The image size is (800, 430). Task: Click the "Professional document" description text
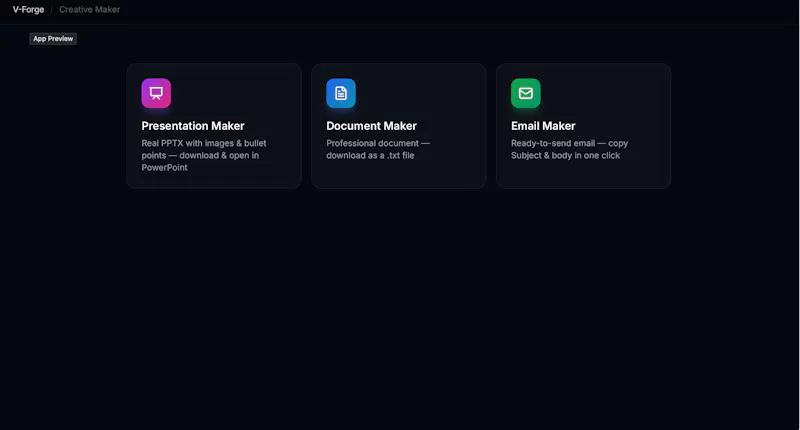coord(378,149)
